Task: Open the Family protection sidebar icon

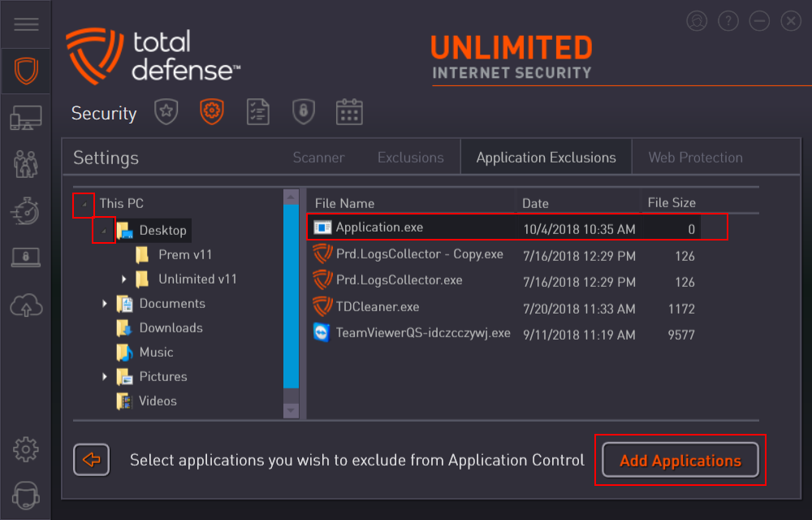Action: pos(26,164)
